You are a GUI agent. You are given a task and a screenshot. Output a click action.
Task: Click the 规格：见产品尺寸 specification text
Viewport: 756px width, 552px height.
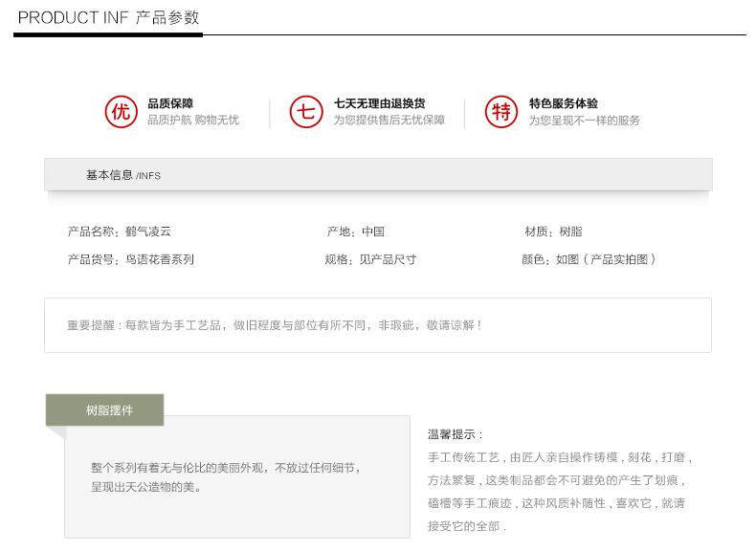click(370, 259)
